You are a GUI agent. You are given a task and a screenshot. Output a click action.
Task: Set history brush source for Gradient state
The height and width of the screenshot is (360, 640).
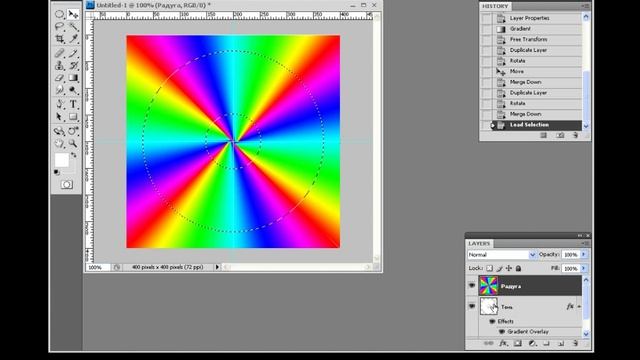(x=486, y=29)
